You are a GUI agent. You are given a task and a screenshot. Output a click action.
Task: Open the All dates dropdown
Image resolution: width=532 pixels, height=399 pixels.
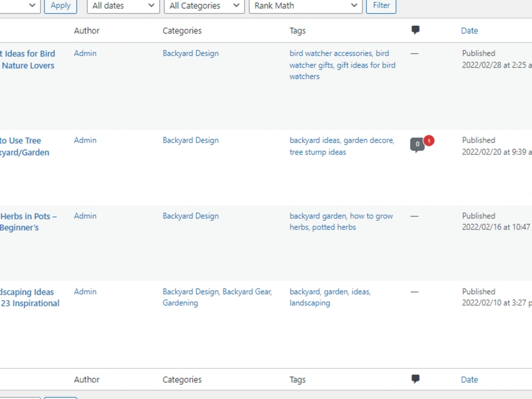123,6
